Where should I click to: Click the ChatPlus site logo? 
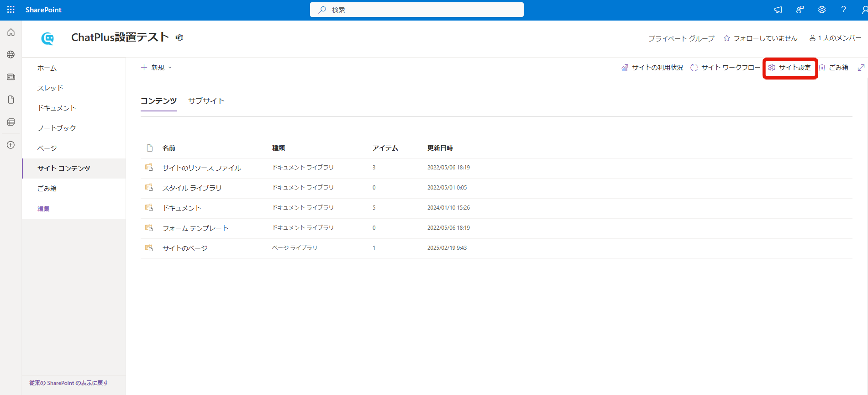47,38
